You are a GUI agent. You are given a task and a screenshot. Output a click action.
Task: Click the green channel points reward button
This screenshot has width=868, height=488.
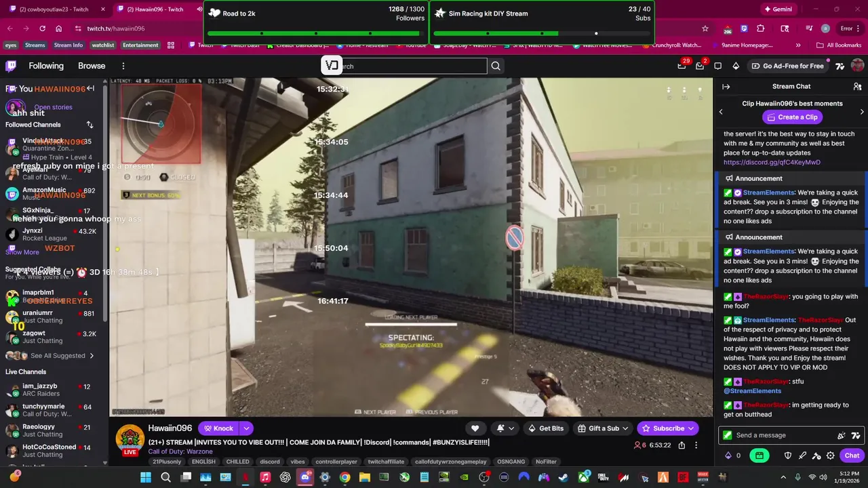(x=759, y=455)
